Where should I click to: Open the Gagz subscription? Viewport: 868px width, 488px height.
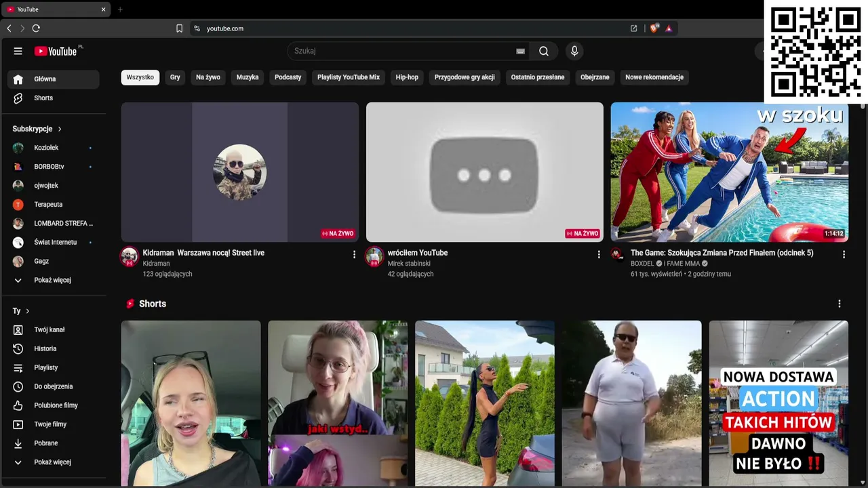pyautogui.click(x=54, y=262)
